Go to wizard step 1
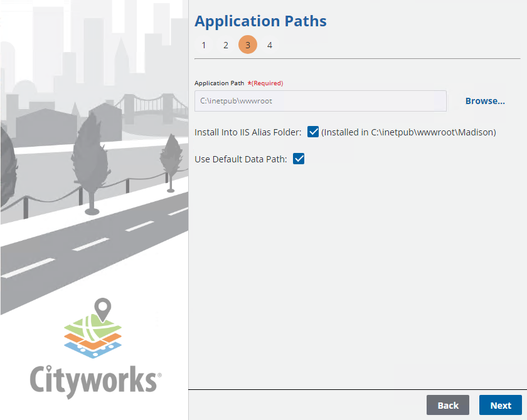 203,45
